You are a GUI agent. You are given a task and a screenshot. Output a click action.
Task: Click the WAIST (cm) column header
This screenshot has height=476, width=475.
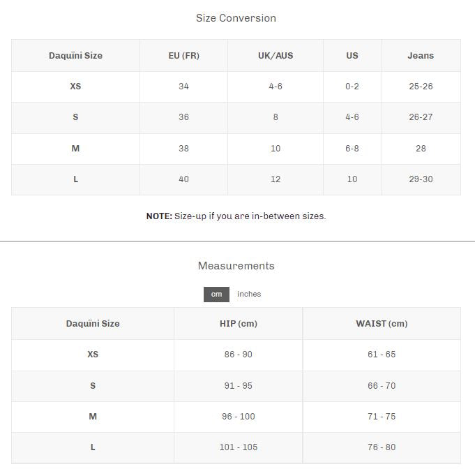[382, 324]
